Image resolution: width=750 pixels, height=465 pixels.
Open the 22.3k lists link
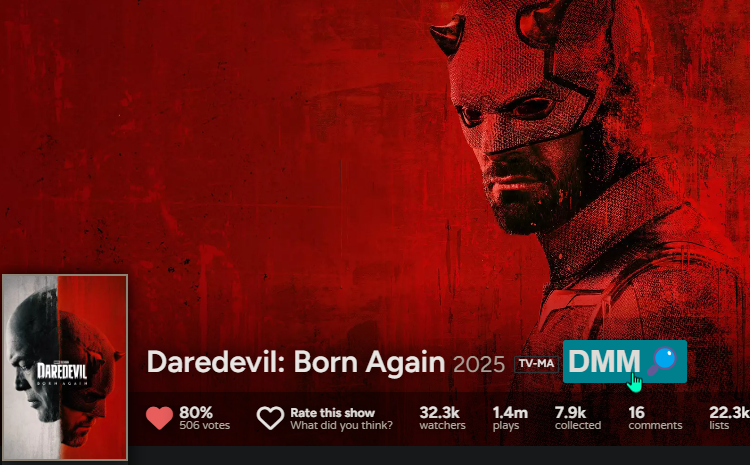click(729, 418)
